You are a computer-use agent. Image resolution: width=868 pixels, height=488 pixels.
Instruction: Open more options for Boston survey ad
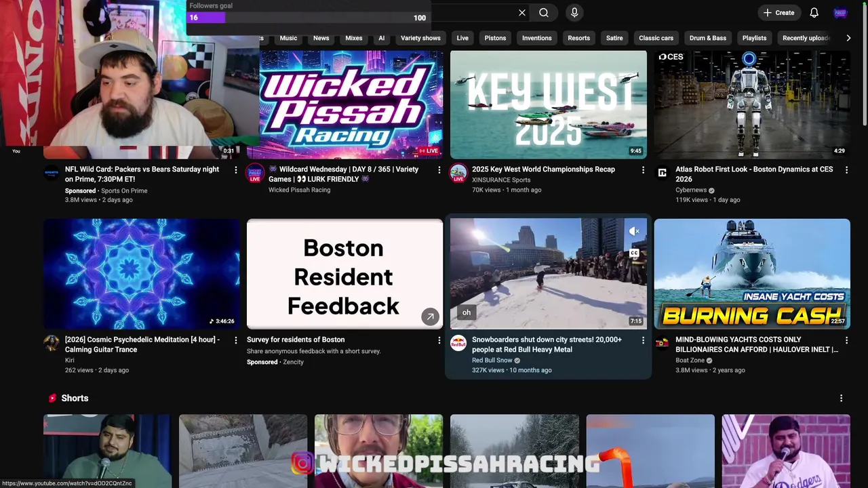(x=439, y=340)
